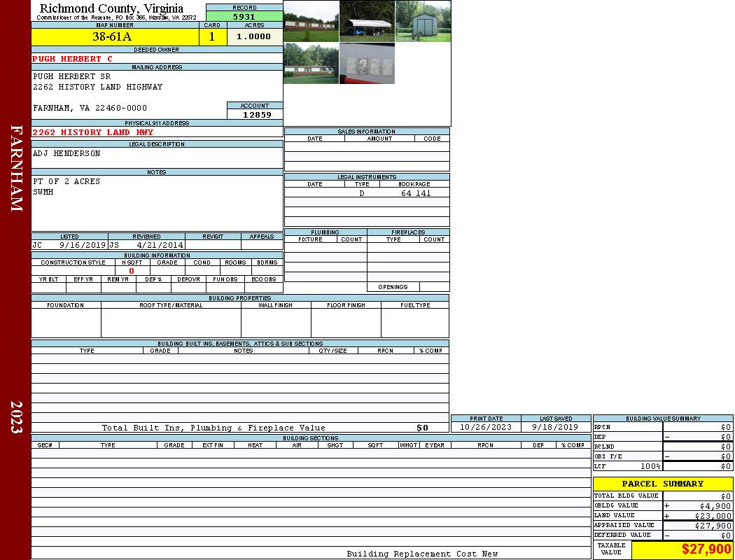Screen dimensions: 735x560
Task: Click the record number 5931 field
Action: (244, 16)
